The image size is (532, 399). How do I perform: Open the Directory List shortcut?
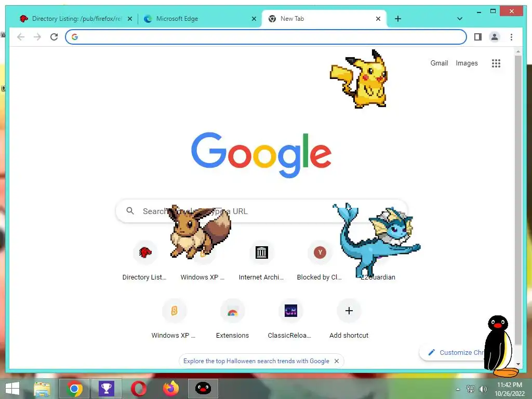click(144, 261)
